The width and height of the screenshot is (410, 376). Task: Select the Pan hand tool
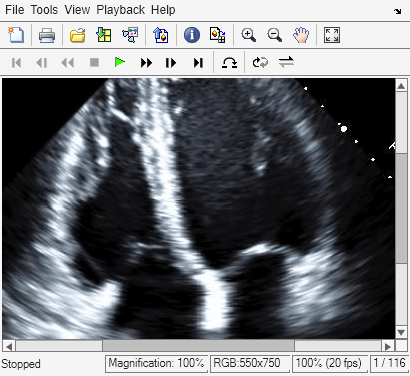(x=301, y=35)
